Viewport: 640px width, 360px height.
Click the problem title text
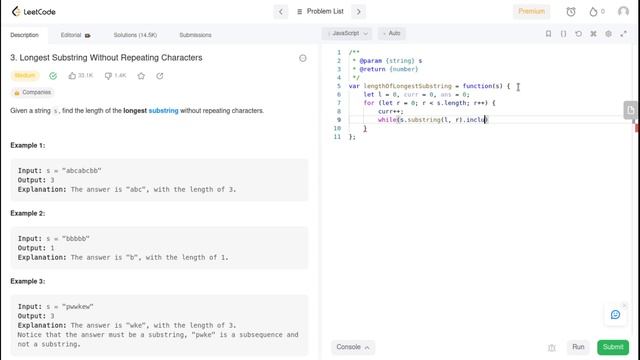(x=106, y=58)
